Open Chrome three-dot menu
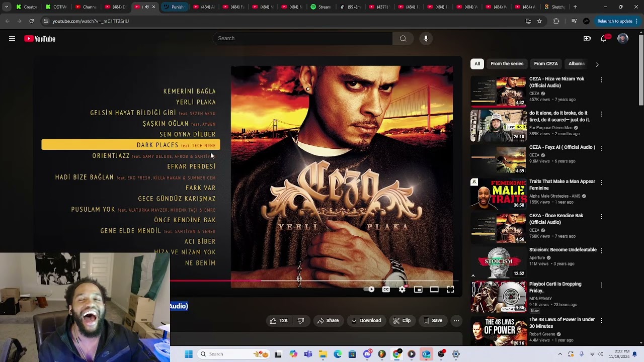The height and width of the screenshot is (362, 644). (637, 21)
